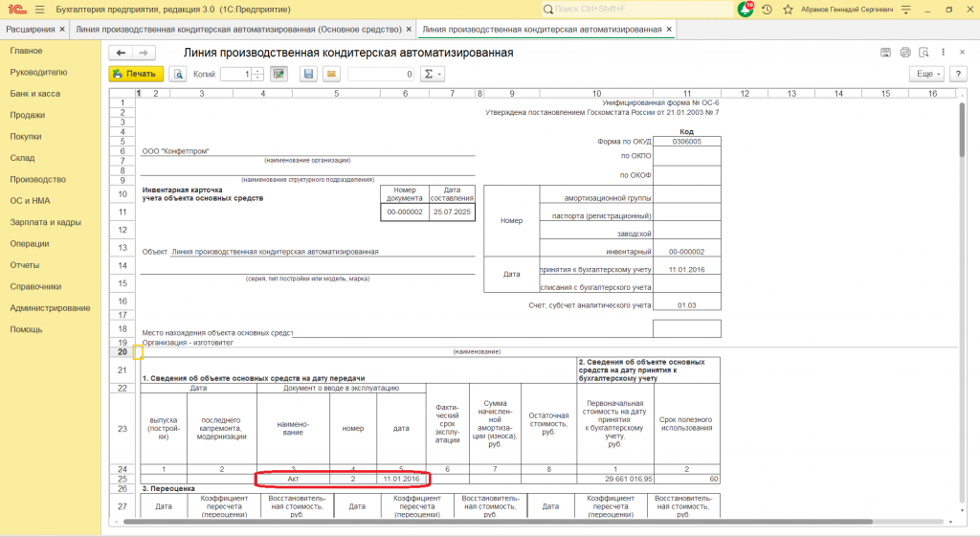Open the Руководителю section
The image size is (980, 537).
click(x=38, y=72)
